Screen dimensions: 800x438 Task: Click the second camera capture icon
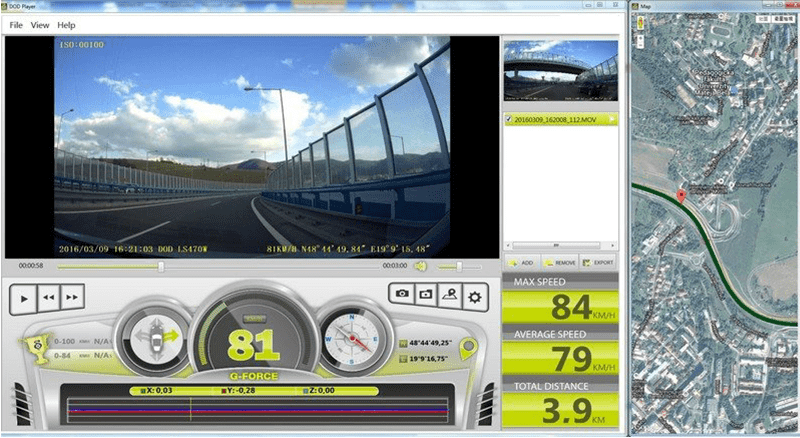click(426, 295)
